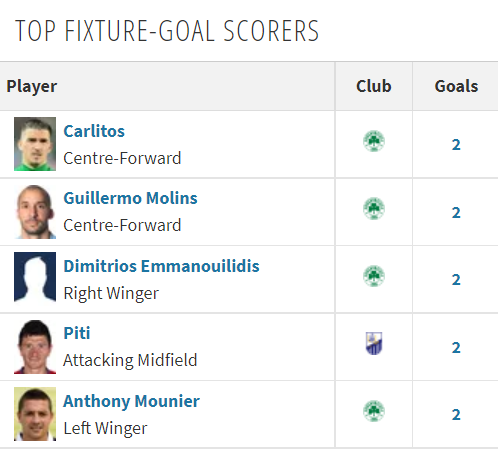Click blue shield club crest beside Piti
Viewport: 498px width, 449px height.
(374, 343)
